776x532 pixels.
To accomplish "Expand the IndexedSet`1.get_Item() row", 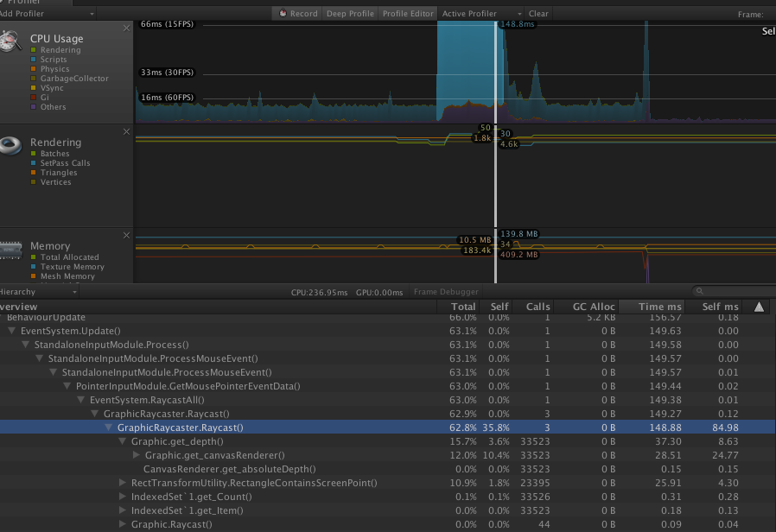I will (123, 510).
